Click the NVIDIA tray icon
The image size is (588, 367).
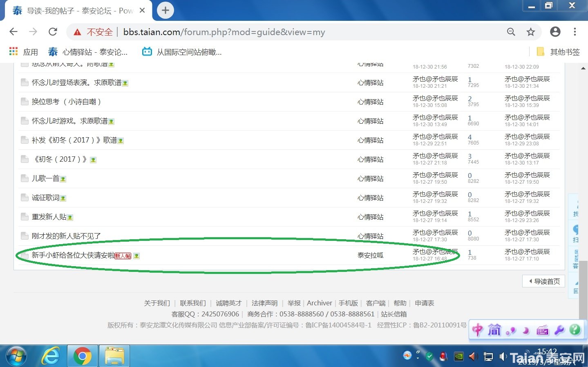click(459, 356)
